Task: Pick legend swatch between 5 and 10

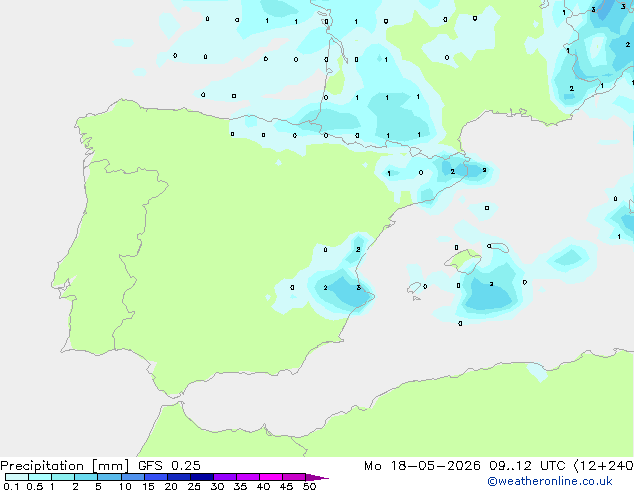Action: pos(109,477)
